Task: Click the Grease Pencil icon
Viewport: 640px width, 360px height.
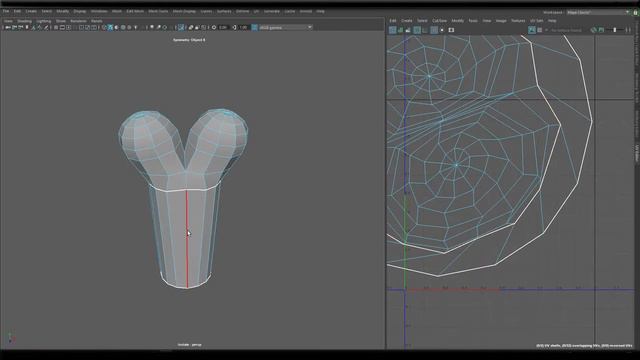Action: click(46, 27)
